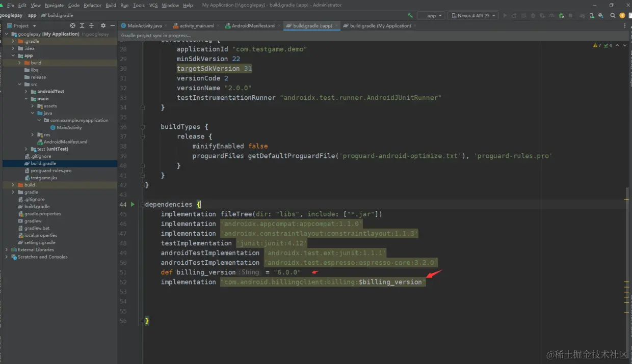The image size is (632, 364).
Task: Click the app breadcrumb in navigation bar
Action: pos(32,15)
